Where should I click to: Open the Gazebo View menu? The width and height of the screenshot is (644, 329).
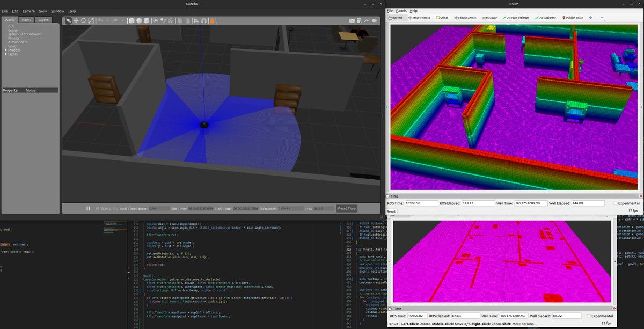click(x=43, y=11)
